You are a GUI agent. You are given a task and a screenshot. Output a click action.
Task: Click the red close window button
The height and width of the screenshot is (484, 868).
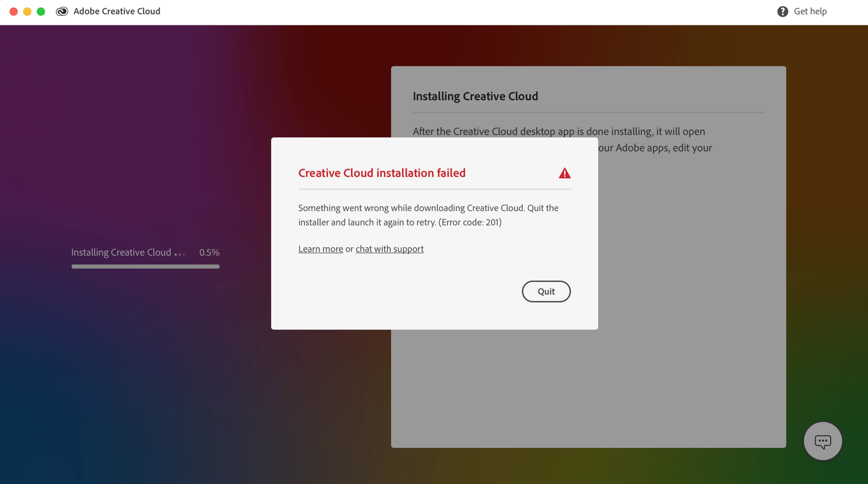click(14, 12)
